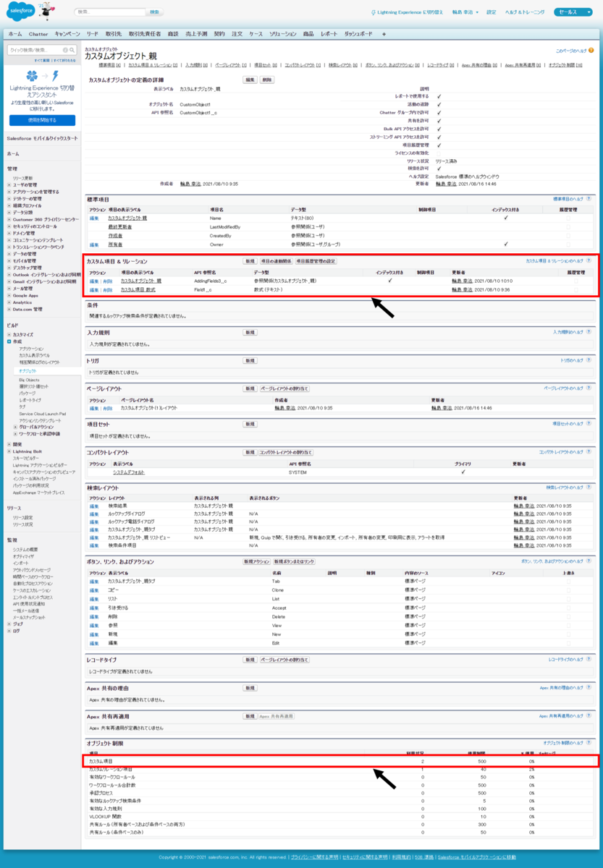
Task: Open the ホーム tab
Action: pyautogui.click(x=14, y=34)
